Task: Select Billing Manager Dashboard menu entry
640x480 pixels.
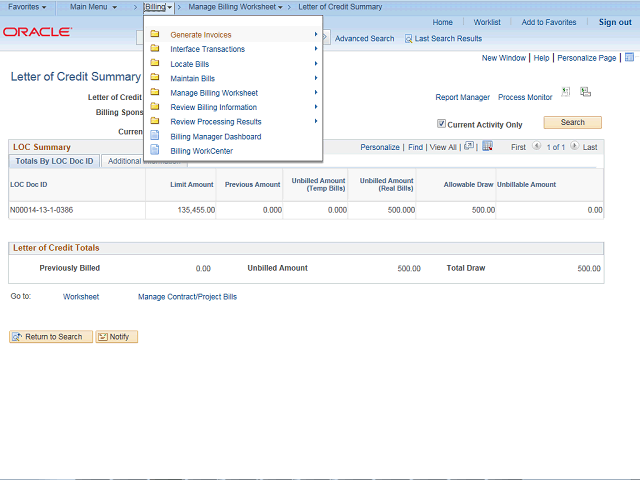Action: pos(215,136)
